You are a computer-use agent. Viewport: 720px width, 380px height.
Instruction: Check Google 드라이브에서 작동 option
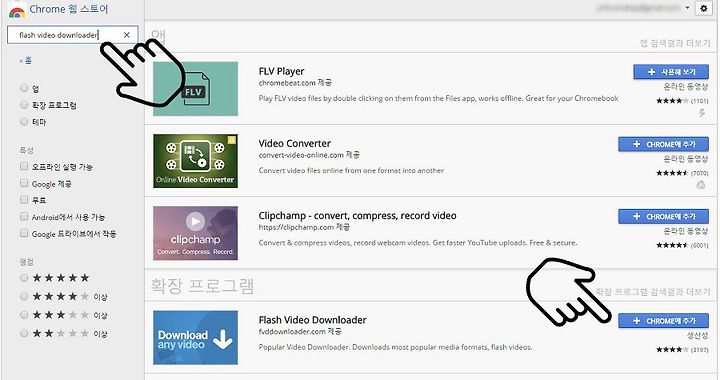[x=24, y=234]
